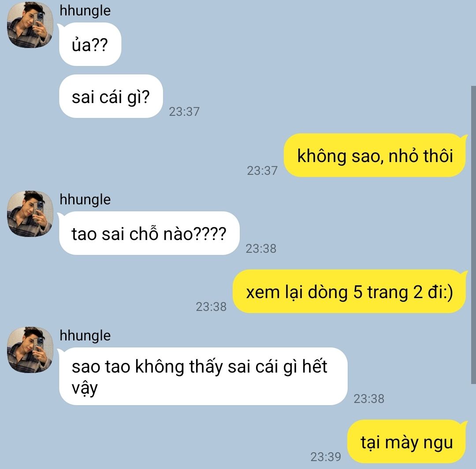Tap hhungle's avatar beside the "ủa??" message
This screenshot has width=476, height=469.
click(30, 25)
